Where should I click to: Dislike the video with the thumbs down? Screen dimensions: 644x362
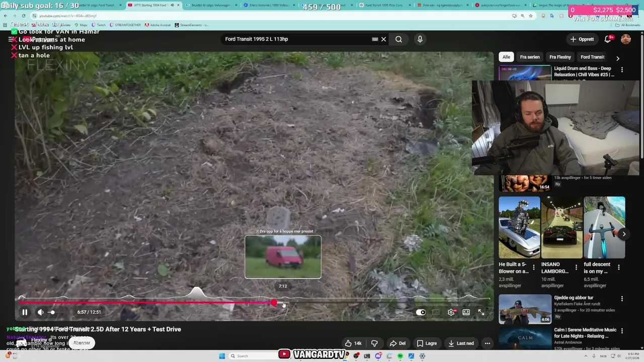[x=374, y=343]
